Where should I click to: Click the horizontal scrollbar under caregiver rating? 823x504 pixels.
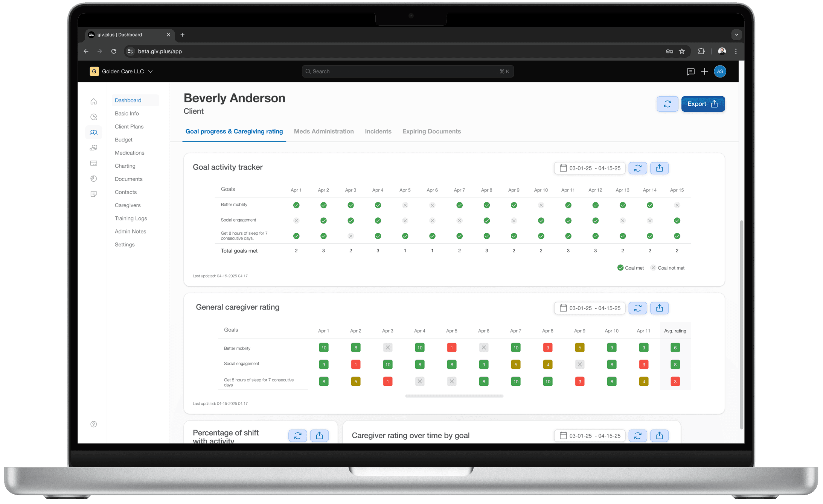point(454,396)
